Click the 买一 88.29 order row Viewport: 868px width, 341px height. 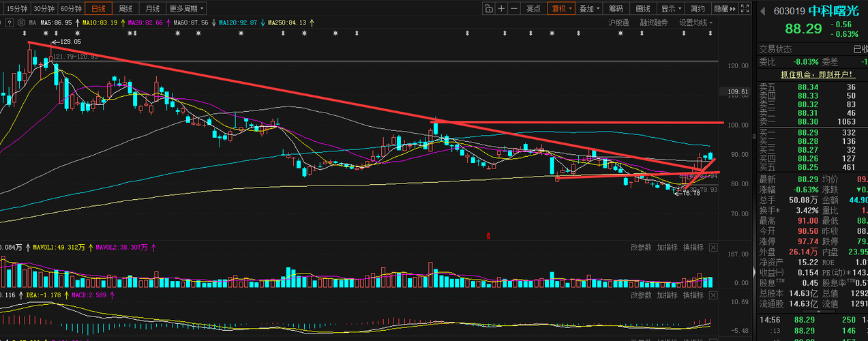(812, 132)
